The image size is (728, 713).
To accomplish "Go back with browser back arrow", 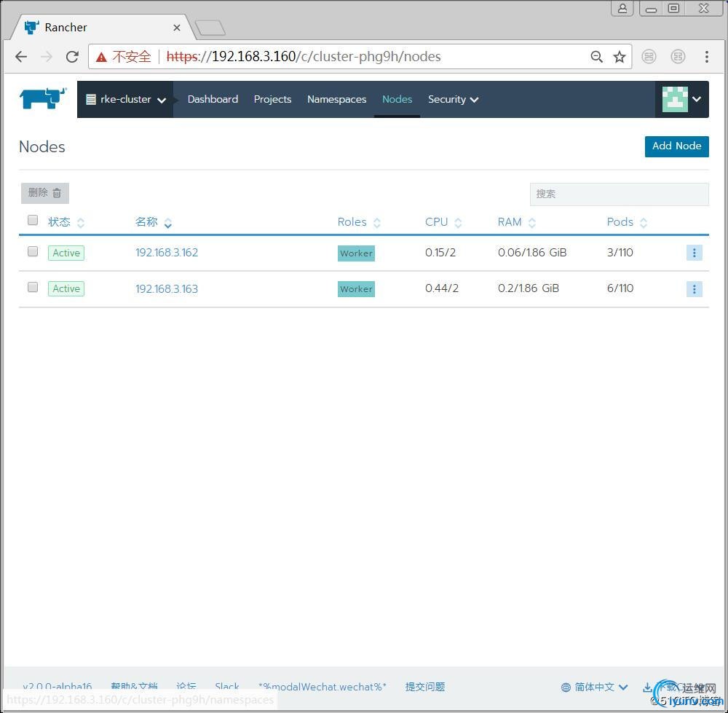I will tap(21, 57).
